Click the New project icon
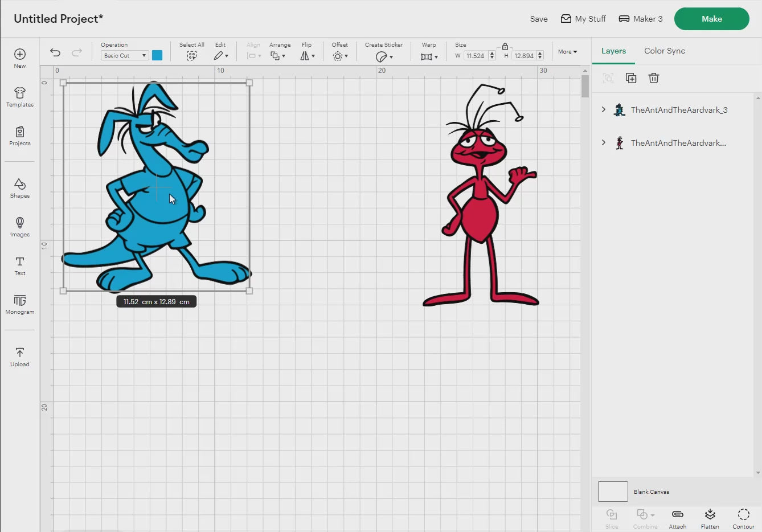This screenshot has width=762, height=532. point(20,54)
